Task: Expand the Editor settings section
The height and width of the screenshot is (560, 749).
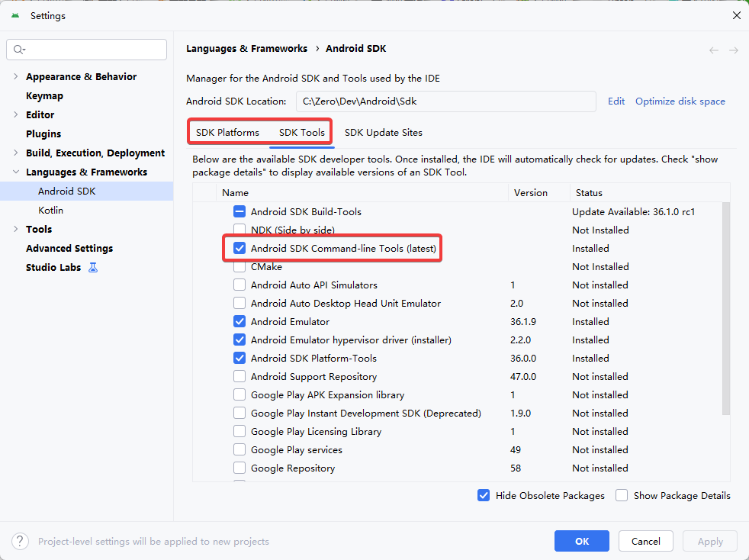Action: click(16, 114)
